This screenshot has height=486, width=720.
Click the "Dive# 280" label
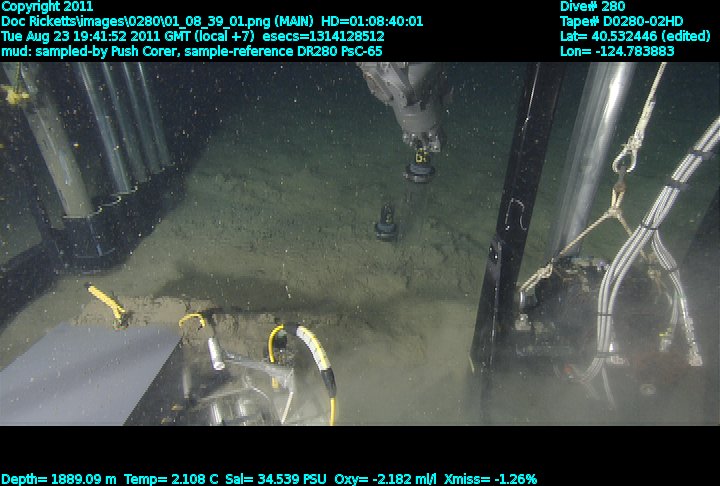coord(592,7)
